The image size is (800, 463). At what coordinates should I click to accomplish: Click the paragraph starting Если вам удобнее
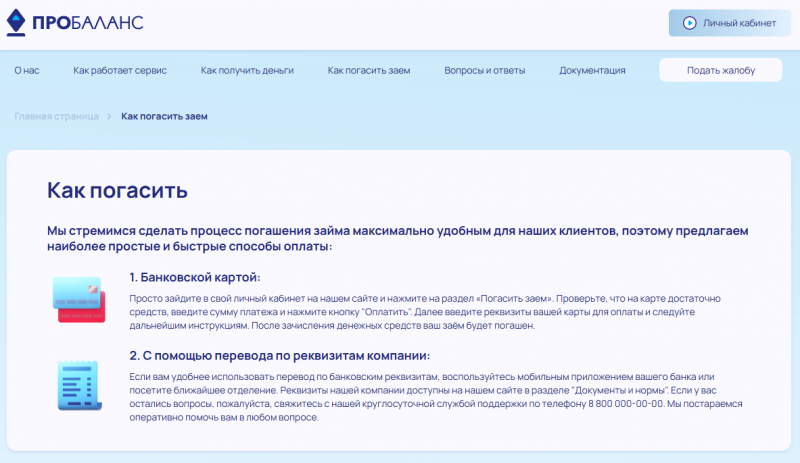pos(436,397)
